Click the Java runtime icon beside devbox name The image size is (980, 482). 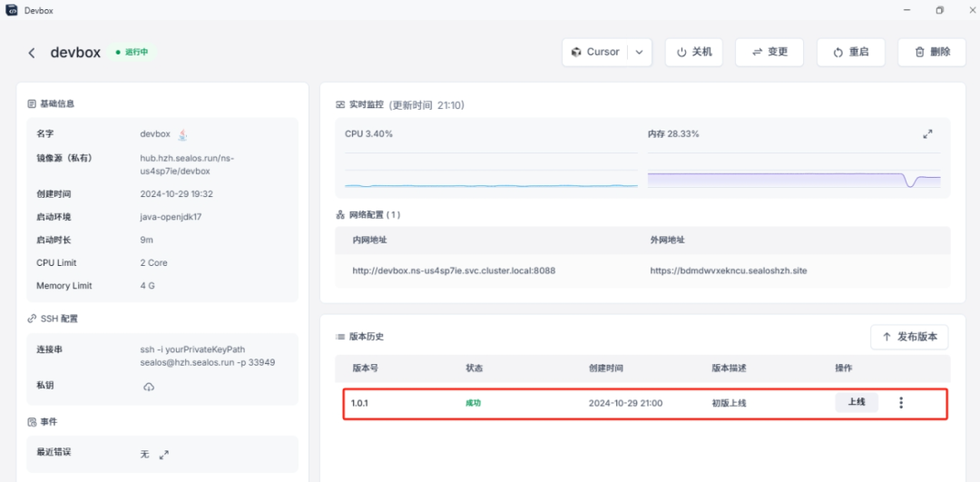[x=182, y=134]
